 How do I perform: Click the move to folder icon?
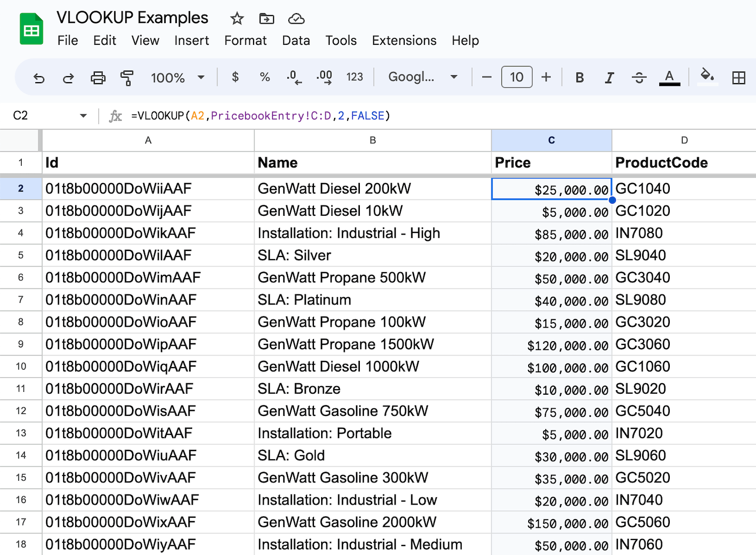(x=267, y=19)
